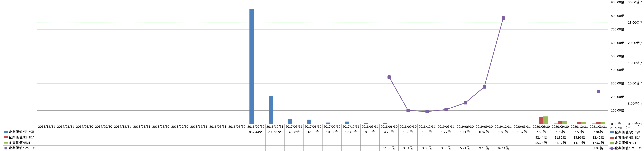Click the 55.78倍 EBIT cell
644x151 pixels.
[x=541, y=143]
